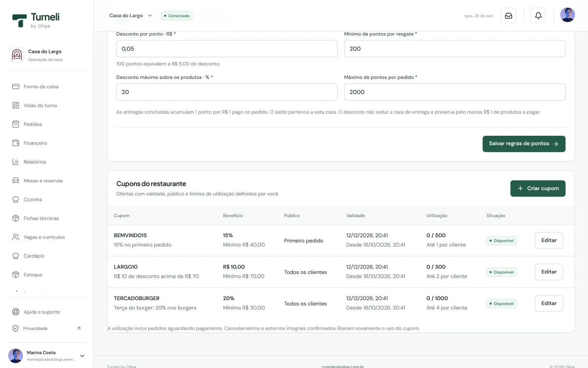Screen dimensions: 588x368
Task: Click Disponível badge in LARGO10 row
Action: [x=501, y=272]
